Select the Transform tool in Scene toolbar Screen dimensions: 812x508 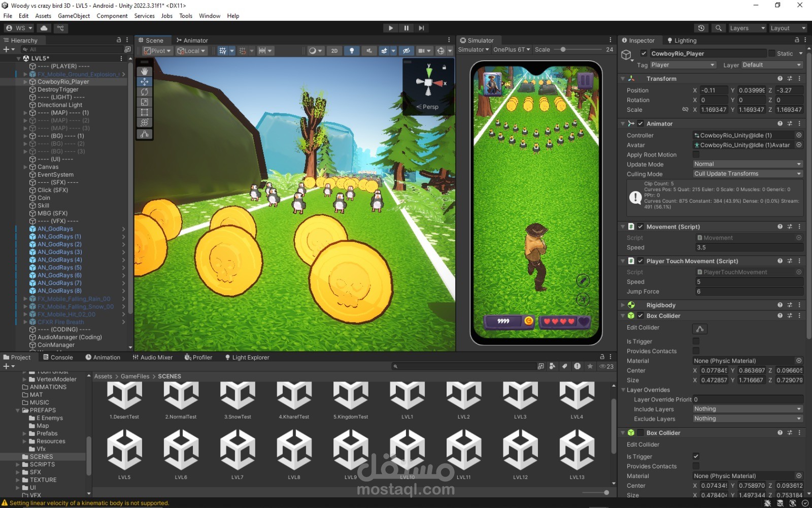(145, 122)
